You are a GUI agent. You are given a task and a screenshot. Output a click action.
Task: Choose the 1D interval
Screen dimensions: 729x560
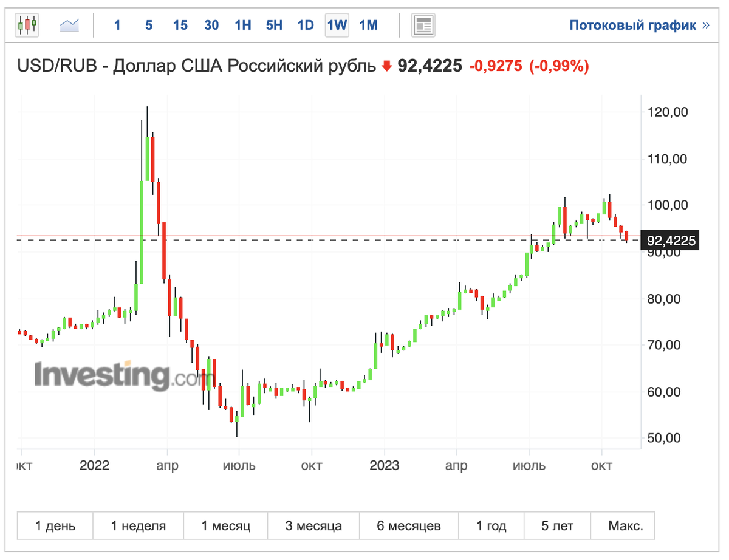[x=306, y=25]
